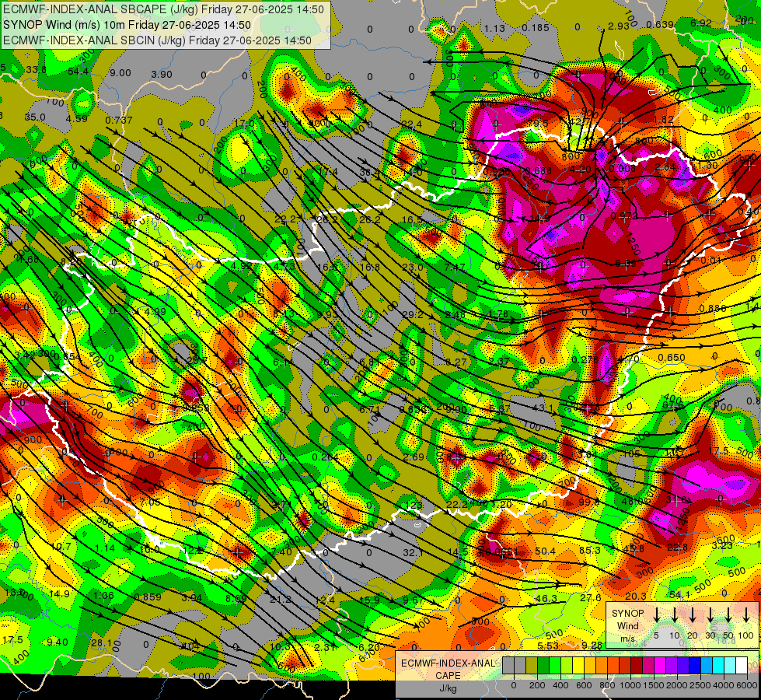This screenshot has width=761, height=700.
Task: Click the wind arrow above the 5 m/s label
Action: tap(656, 614)
